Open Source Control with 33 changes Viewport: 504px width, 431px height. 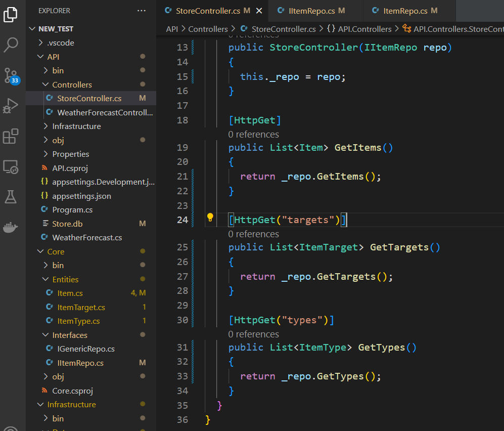[12, 76]
